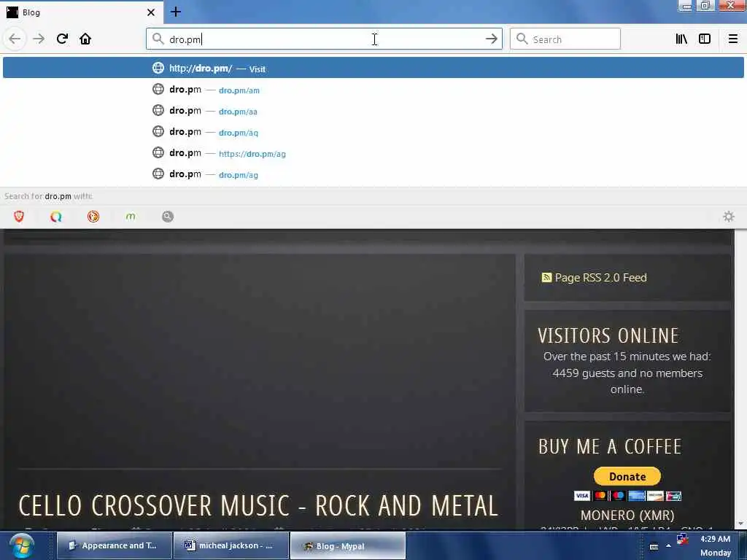Search with gray magnifier engine icon
Screen dimensions: 747x560
(168, 217)
